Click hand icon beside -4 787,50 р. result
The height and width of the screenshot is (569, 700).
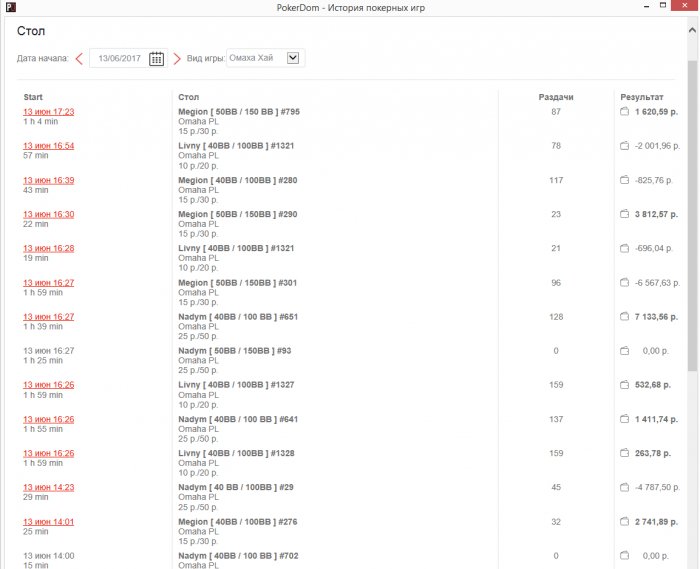pyautogui.click(x=624, y=487)
